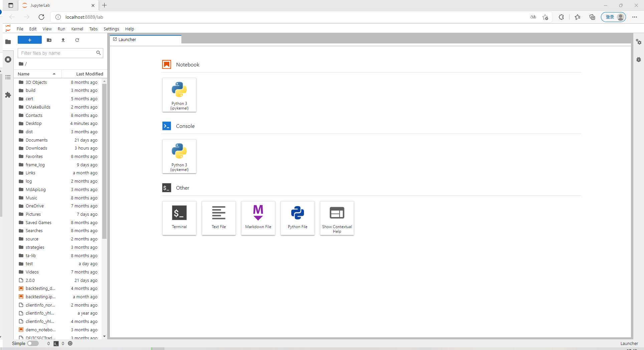Open the Property Inspector gears icon
This screenshot has height=350, width=644.
[x=639, y=42]
